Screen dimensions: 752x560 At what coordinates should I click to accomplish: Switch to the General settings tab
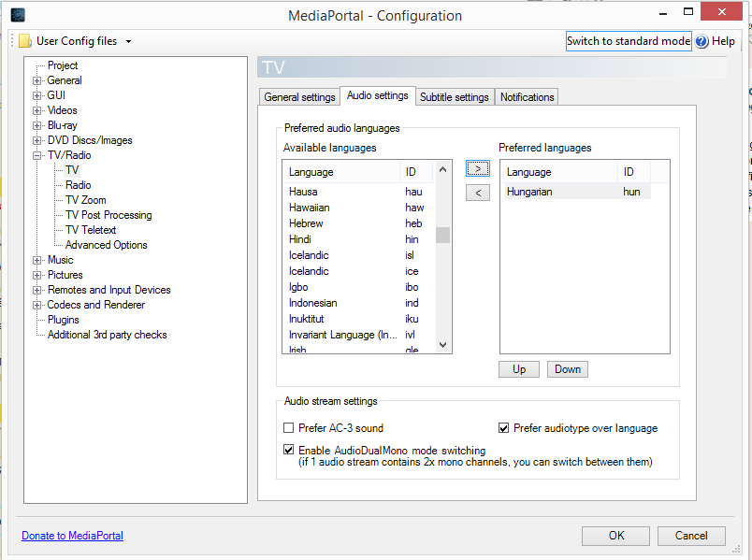click(x=299, y=97)
